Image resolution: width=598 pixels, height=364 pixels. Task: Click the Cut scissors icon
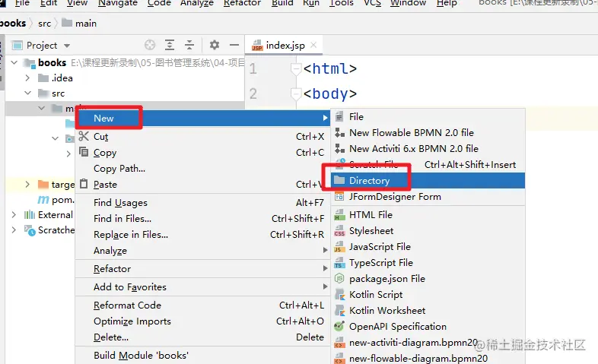(84, 136)
